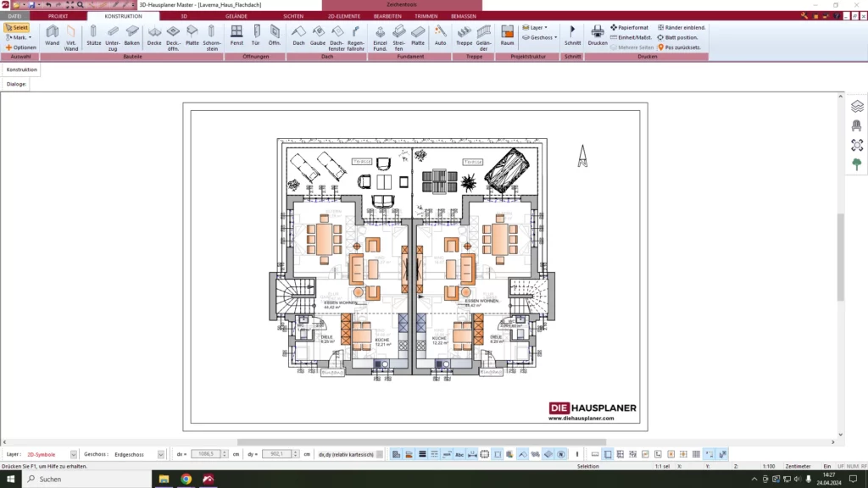This screenshot has height=488, width=868.
Task: Click the dy value stepper arrows
Action: [295, 454]
